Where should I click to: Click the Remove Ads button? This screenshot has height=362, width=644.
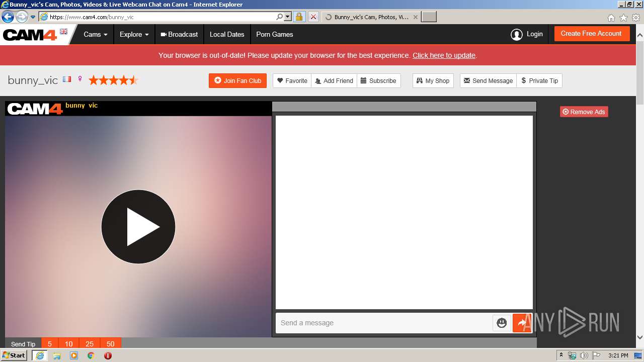[584, 112]
